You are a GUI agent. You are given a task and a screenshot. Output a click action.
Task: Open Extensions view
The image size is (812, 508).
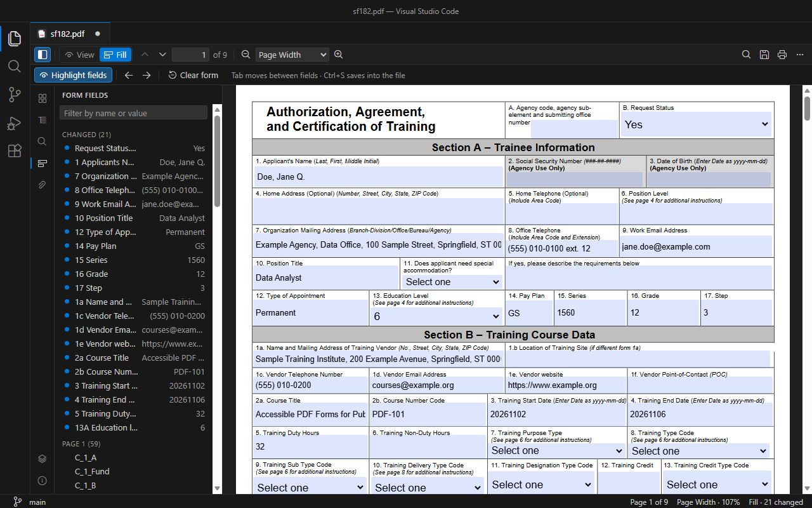15,150
